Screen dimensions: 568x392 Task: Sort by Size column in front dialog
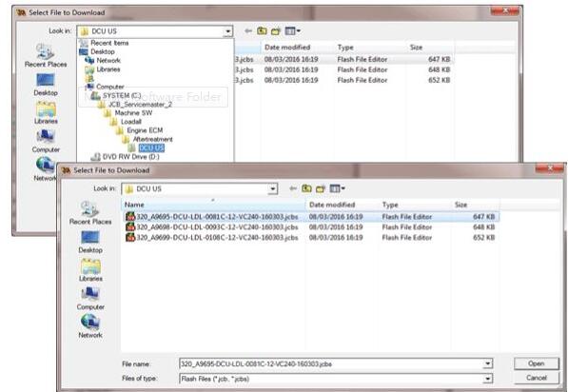(x=476, y=205)
